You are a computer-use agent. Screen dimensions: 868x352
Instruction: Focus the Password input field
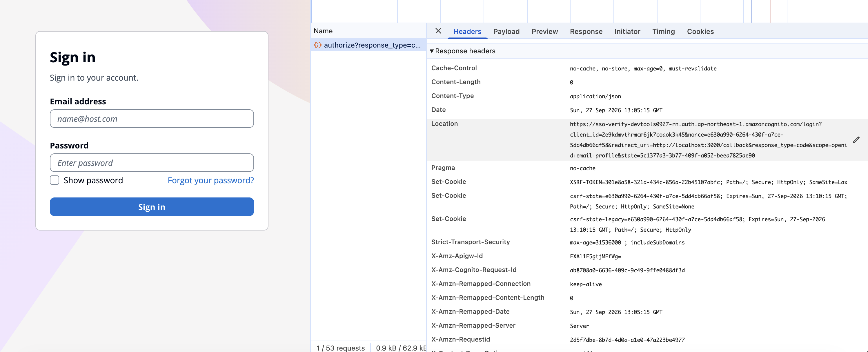pos(152,163)
